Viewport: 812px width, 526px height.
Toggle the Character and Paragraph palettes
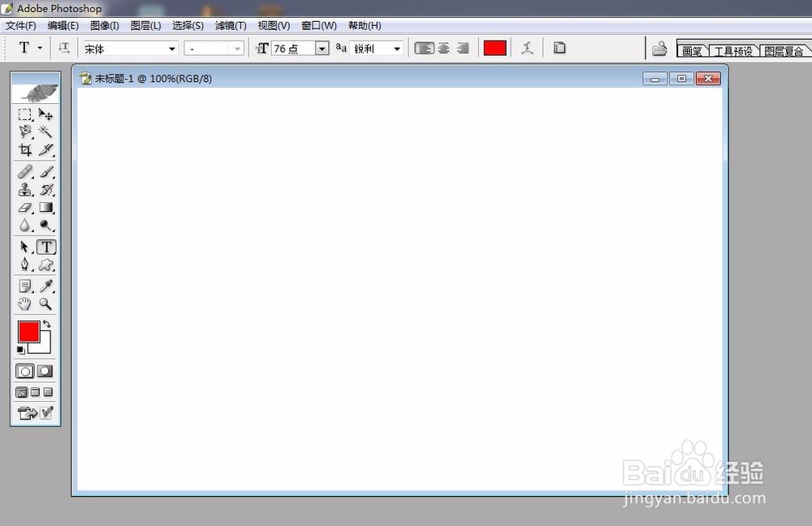tap(559, 48)
